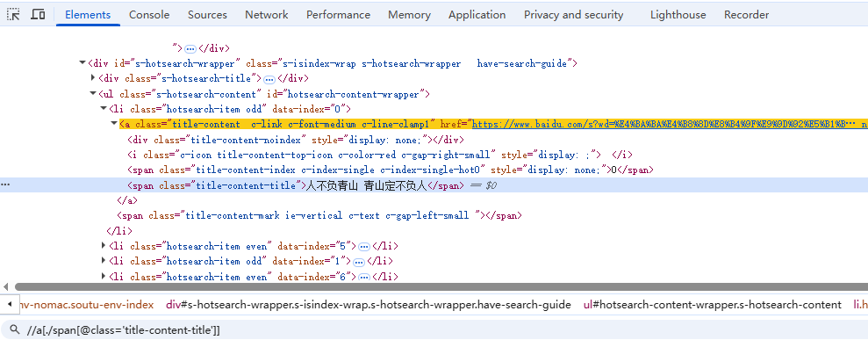
Task: Select the title-content-mark span row
Action: [319, 215]
